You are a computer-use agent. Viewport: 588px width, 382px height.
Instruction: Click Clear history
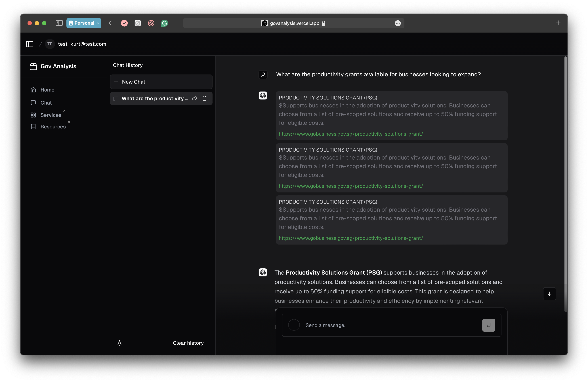coord(188,343)
